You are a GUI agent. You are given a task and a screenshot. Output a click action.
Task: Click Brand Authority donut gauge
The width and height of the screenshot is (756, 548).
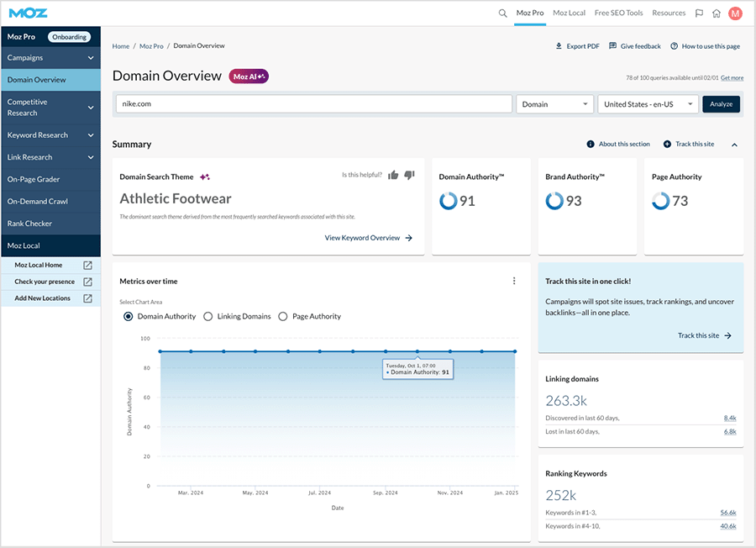(554, 201)
